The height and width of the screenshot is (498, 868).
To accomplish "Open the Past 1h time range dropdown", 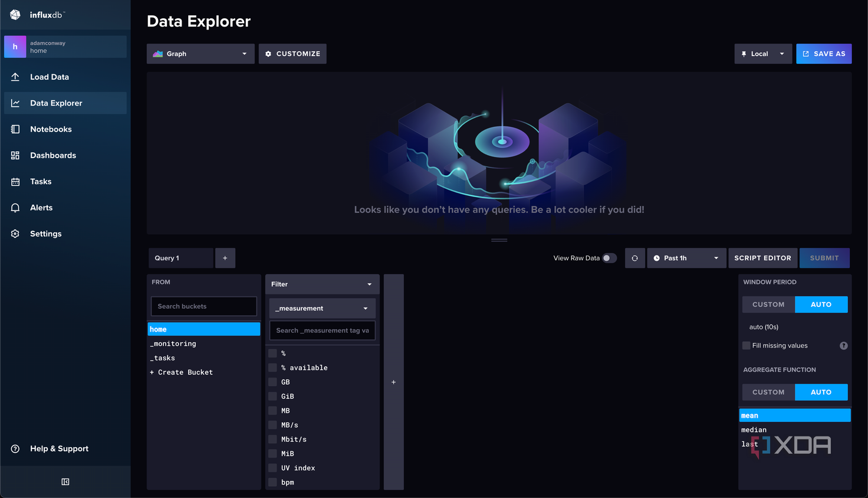I will tap(686, 258).
